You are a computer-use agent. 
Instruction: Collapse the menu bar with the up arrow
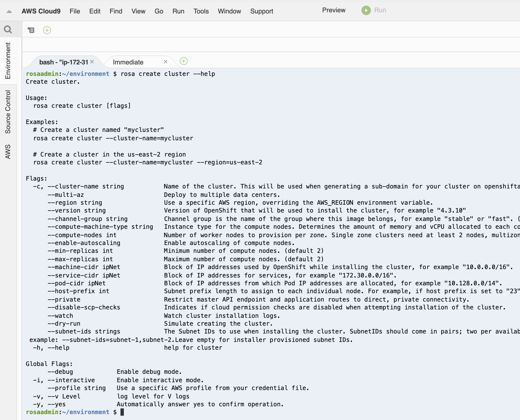point(9,11)
